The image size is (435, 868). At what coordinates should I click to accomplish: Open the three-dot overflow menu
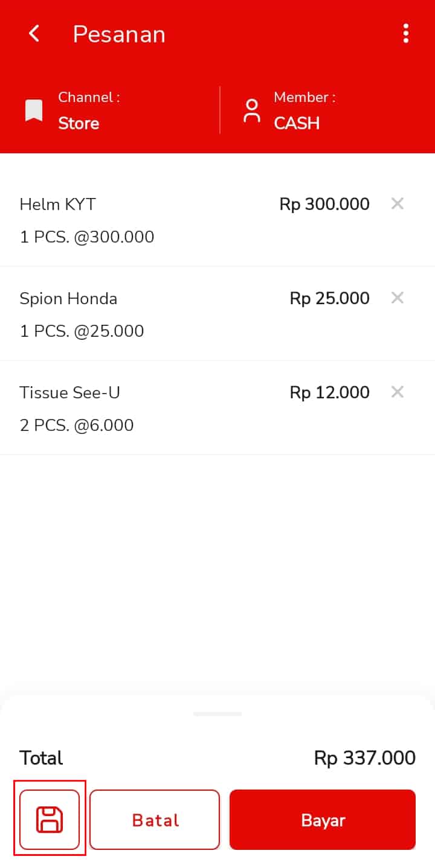click(x=406, y=34)
